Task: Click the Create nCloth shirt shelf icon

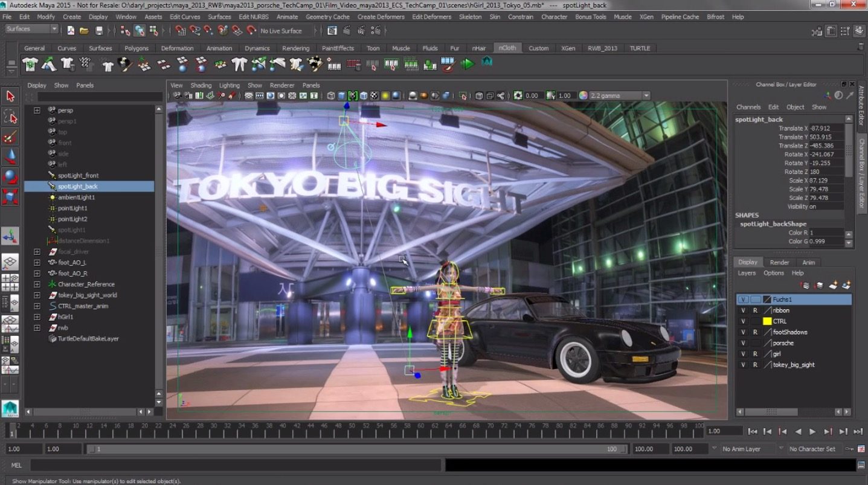Action: (x=30, y=64)
